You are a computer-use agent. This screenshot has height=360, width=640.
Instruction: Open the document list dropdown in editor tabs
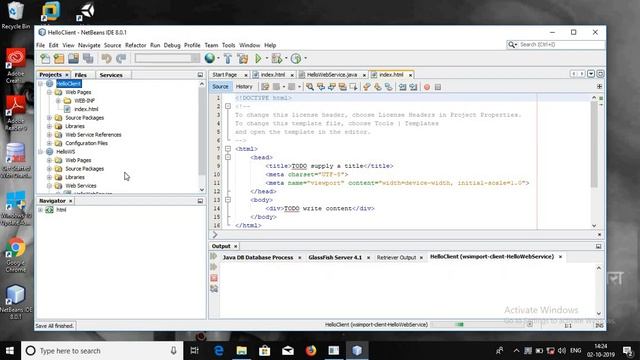click(591, 74)
